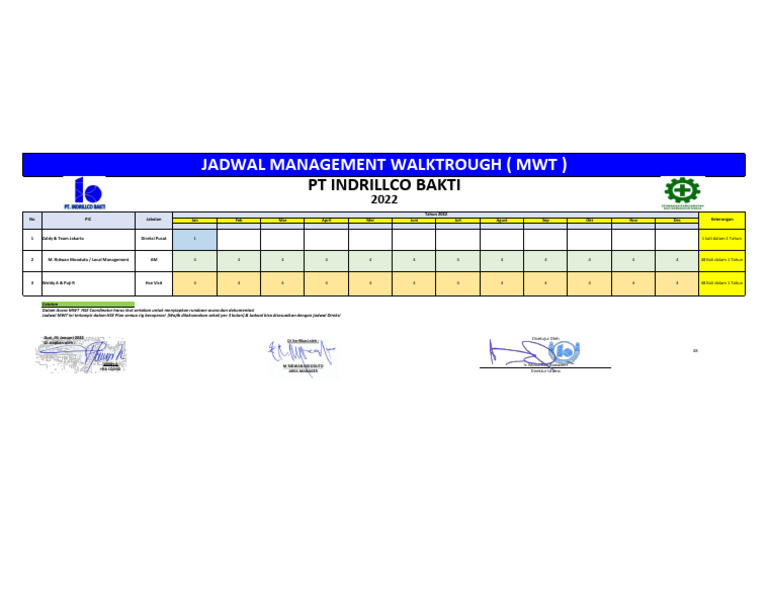Click the 'Jan' month header
Viewport: 768px width, 594px height.
[195, 221]
